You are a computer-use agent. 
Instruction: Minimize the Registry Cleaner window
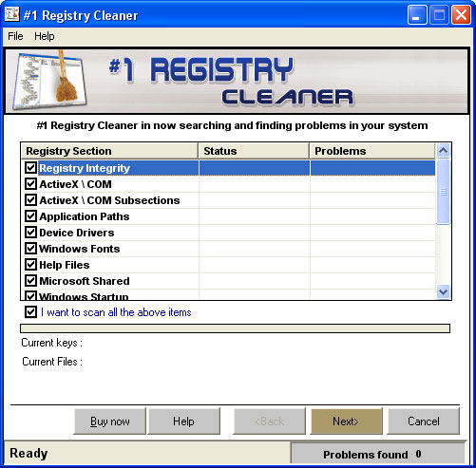click(x=417, y=15)
